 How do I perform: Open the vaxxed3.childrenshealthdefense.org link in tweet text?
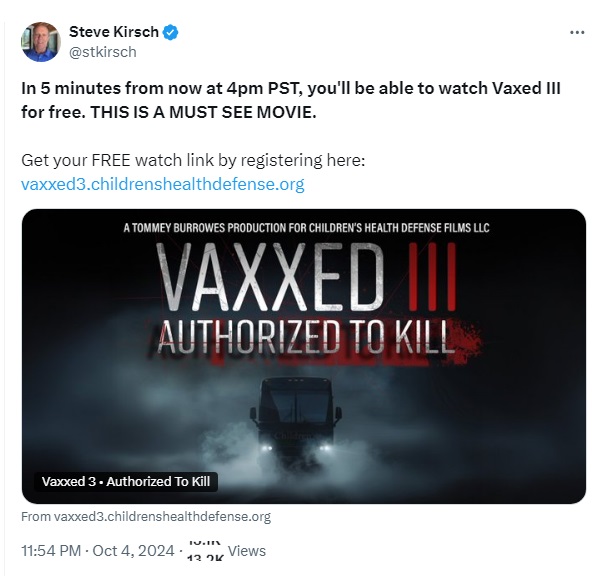[163, 184]
